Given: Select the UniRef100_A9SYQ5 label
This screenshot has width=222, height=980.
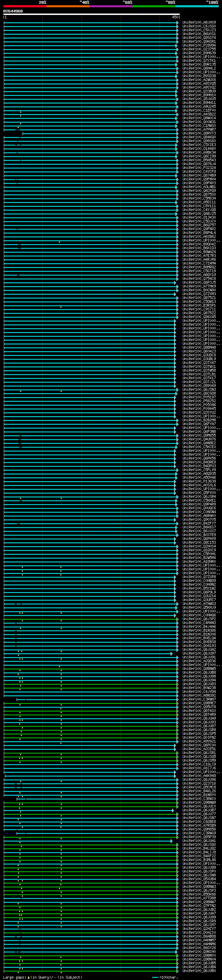Looking at the screenshot, I should tap(199, 84).
